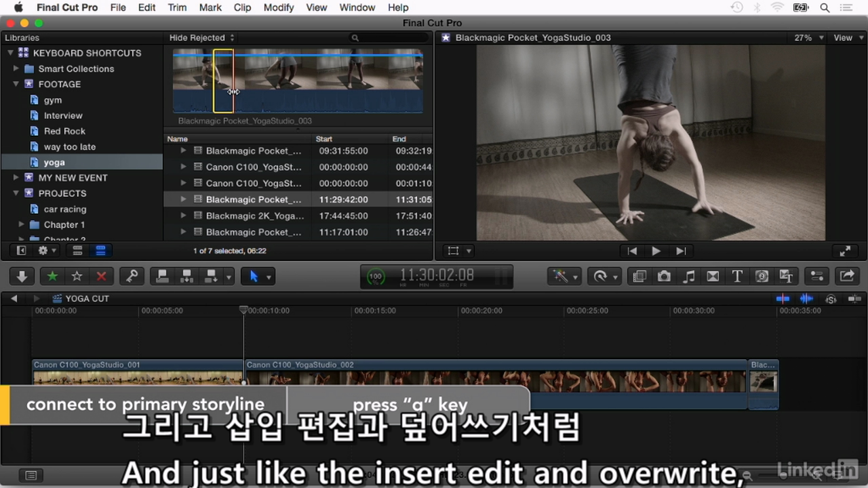Select the Red Rock keyword collection
Screen dimensions: 868x488
coord(64,131)
